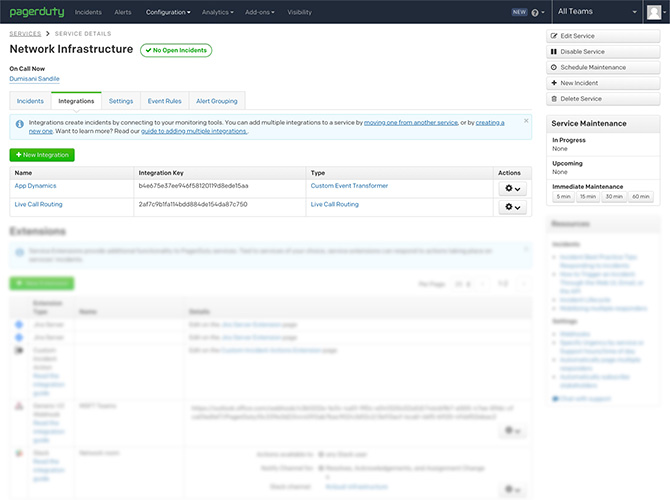670x500 pixels.
Task: Expand the All Teams selector
Action: point(597,12)
